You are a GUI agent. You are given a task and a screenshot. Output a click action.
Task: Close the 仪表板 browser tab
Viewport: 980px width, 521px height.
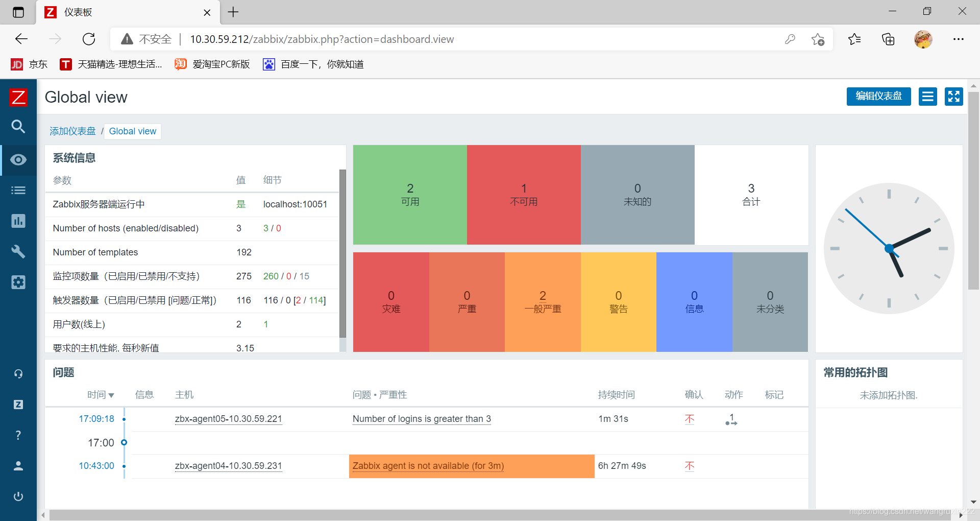point(207,12)
